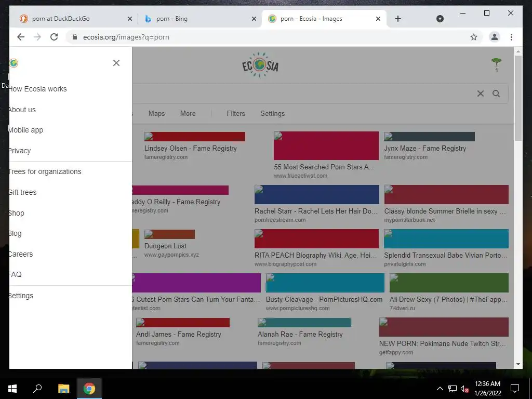Viewport: 532px width, 399px height.
Task: Maximize the Chrome window
Action: [x=486, y=13]
